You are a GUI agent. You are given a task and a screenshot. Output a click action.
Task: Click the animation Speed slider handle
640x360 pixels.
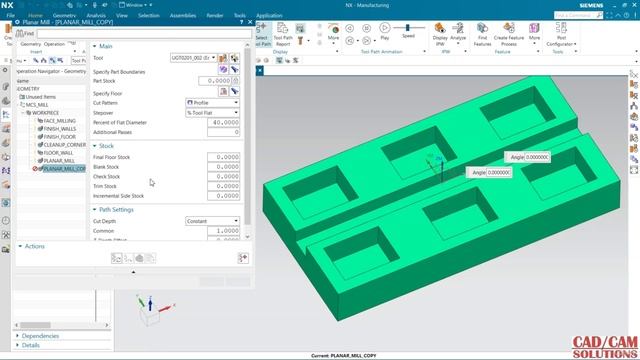pyautogui.click(x=407, y=27)
